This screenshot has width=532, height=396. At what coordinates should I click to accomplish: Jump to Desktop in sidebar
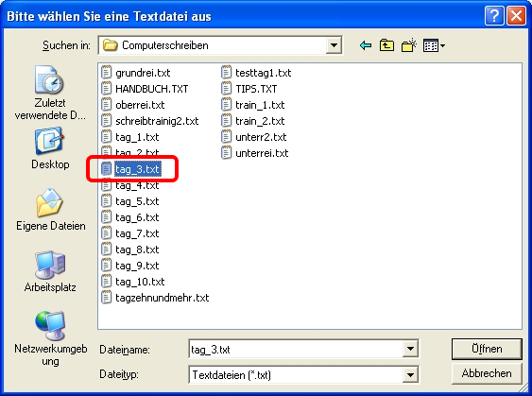50,148
